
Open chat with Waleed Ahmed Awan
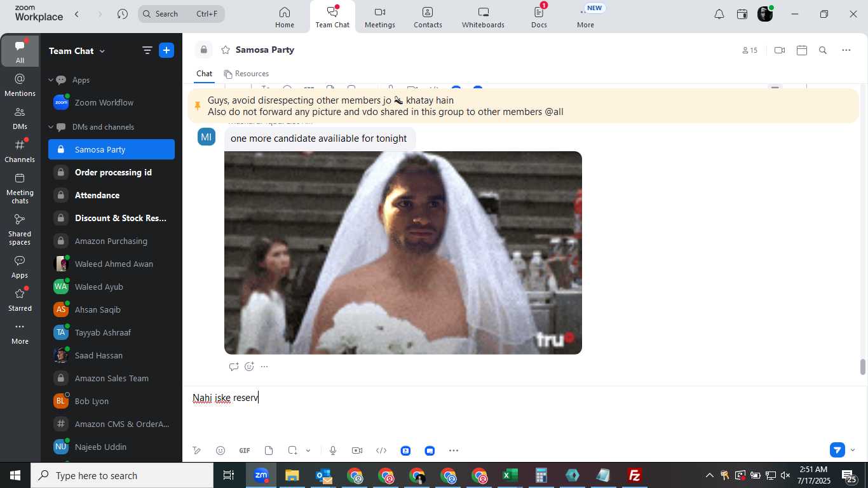coord(111,264)
